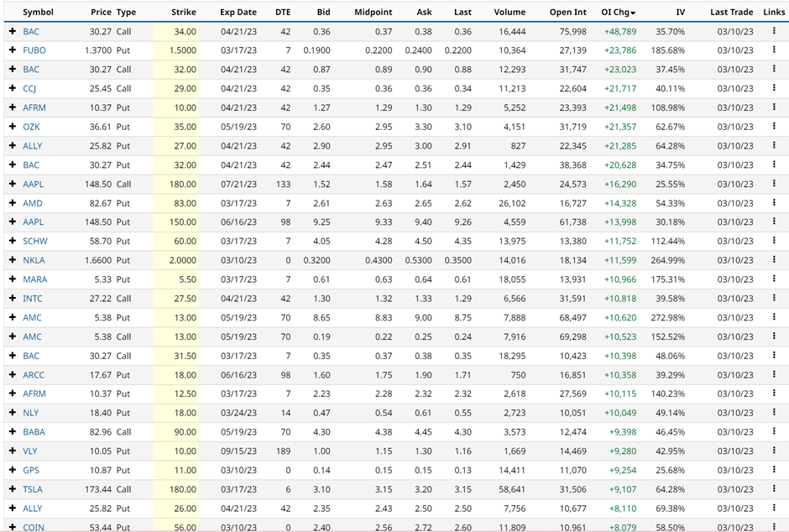Click the Exp Date column header
This screenshot has height=532, width=789.
point(238,13)
